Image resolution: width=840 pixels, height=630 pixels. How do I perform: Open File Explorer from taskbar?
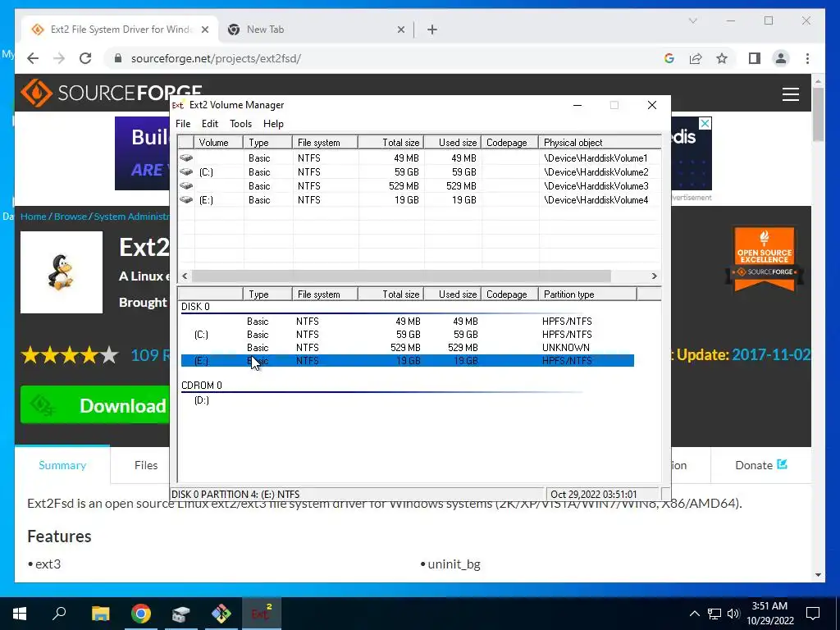click(x=100, y=614)
